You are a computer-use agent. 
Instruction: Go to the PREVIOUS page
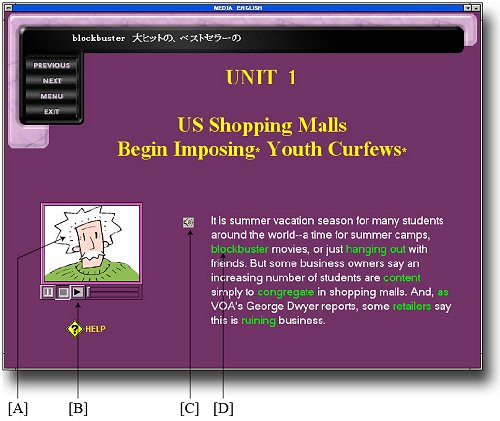click(x=52, y=65)
